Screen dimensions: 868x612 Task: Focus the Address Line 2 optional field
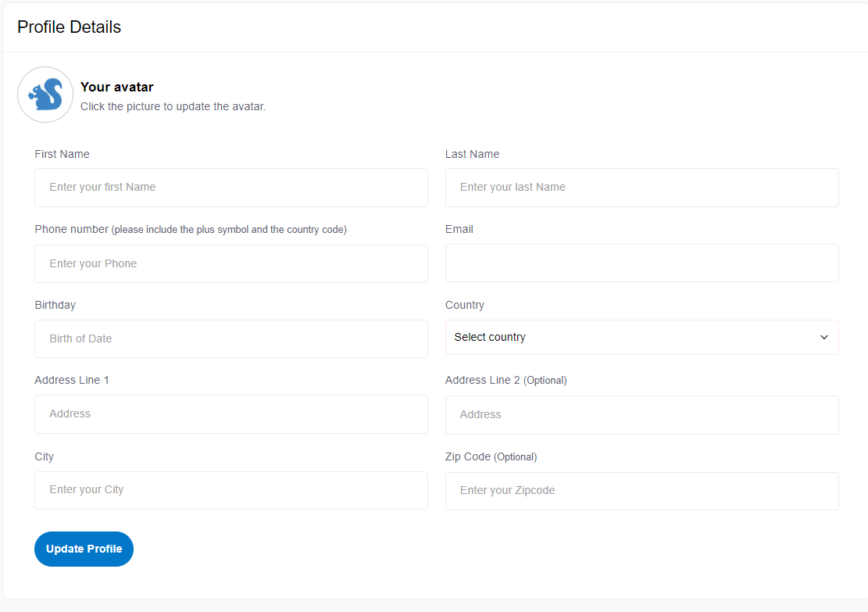point(641,415)
